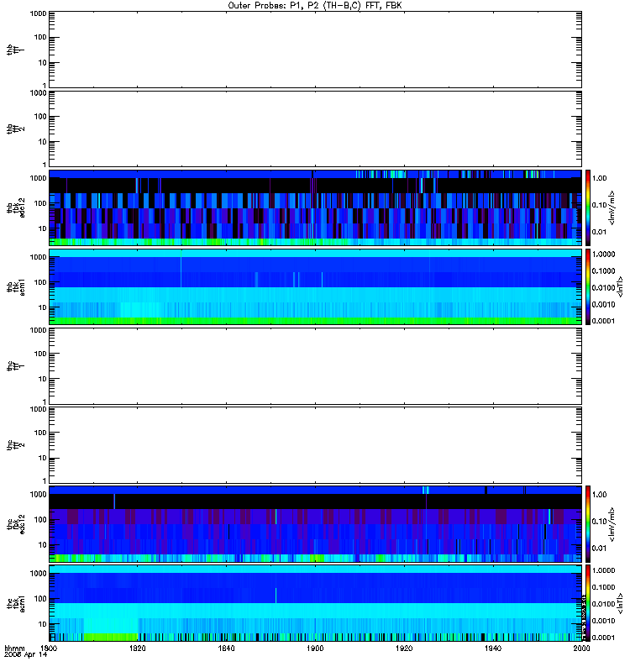This screenshot has height=672, width=630.
Task: Click '0.0100' on the thb scm1 color bar scale
Action: pyautogui.click(x=603, y=287)
